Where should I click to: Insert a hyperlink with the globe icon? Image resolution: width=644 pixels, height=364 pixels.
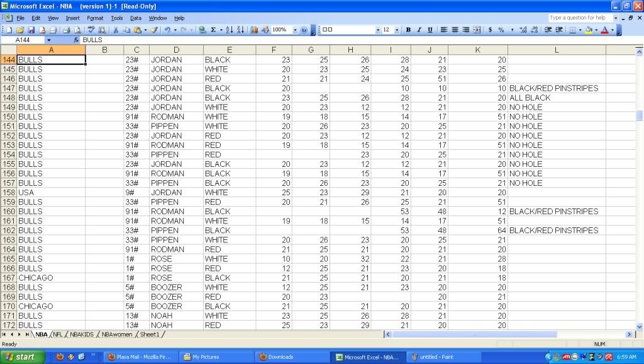click(x=202, y=30)
